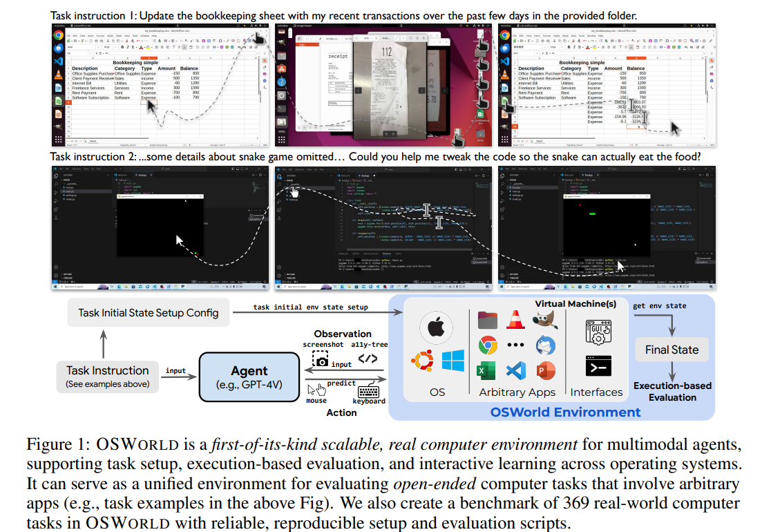Screen dimensions: 762x532
Task: Click the Task Initial State Setup Config box
Action: (148, 312)
